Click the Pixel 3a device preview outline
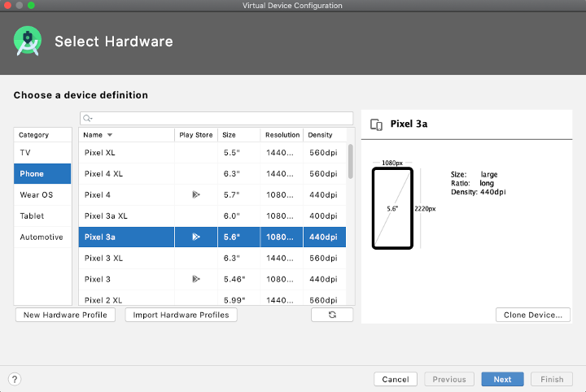This screenshot has width=586, height=392. [392, 208]
